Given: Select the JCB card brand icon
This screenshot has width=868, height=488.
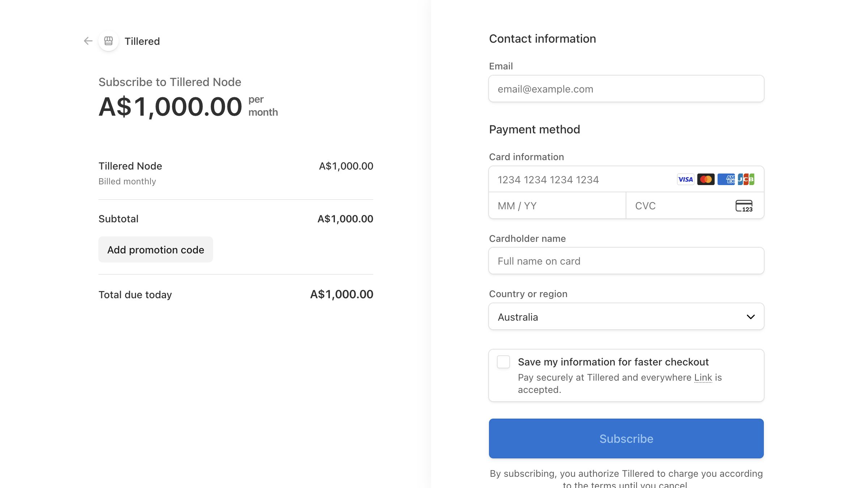Looking at the screenshot, I should click(746, 179).
